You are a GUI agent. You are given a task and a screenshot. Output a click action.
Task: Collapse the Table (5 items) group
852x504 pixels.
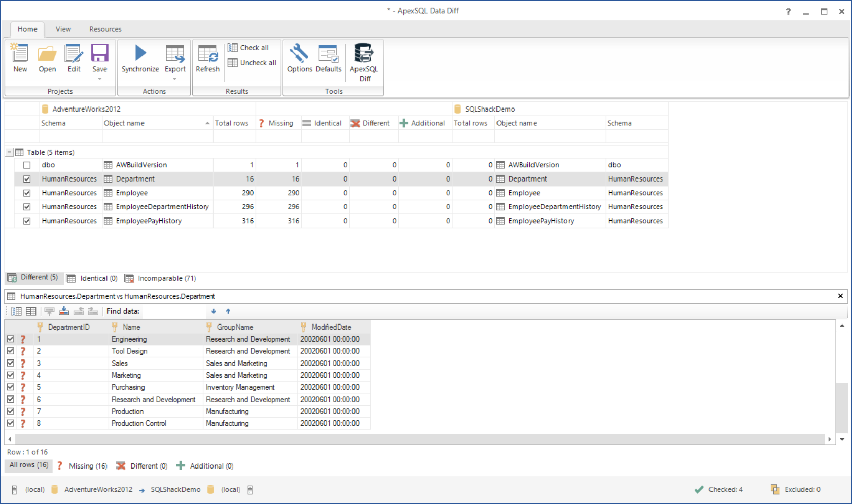(x=9, y=152)
